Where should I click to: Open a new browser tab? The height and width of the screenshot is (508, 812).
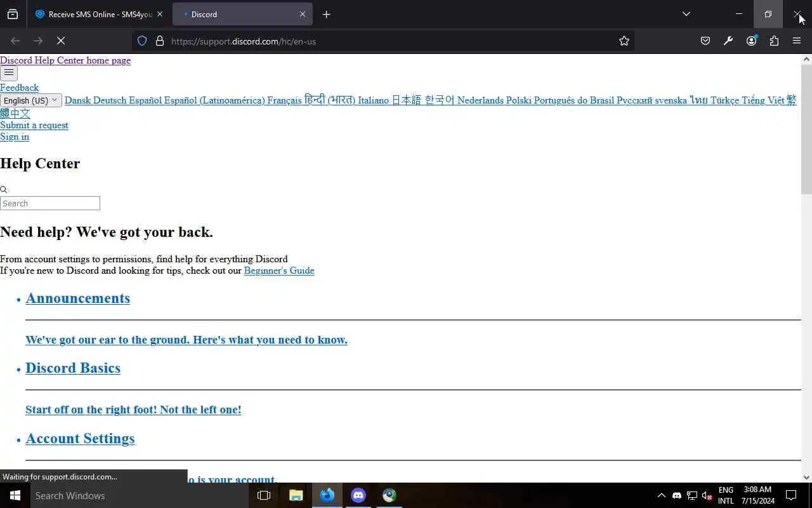coord(326,14)
